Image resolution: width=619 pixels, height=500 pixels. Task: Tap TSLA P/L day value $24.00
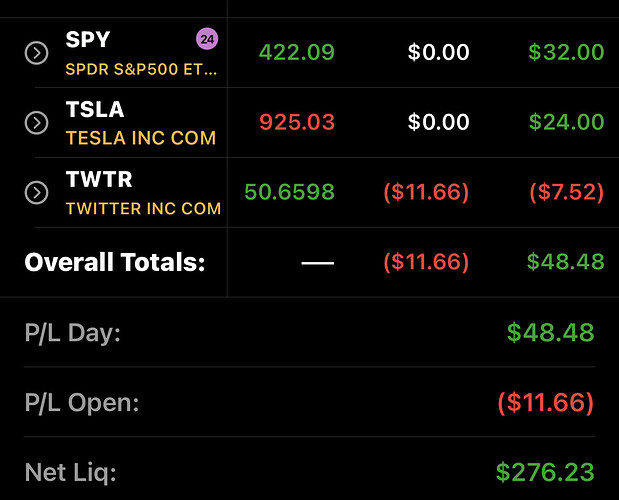(566, 122)
